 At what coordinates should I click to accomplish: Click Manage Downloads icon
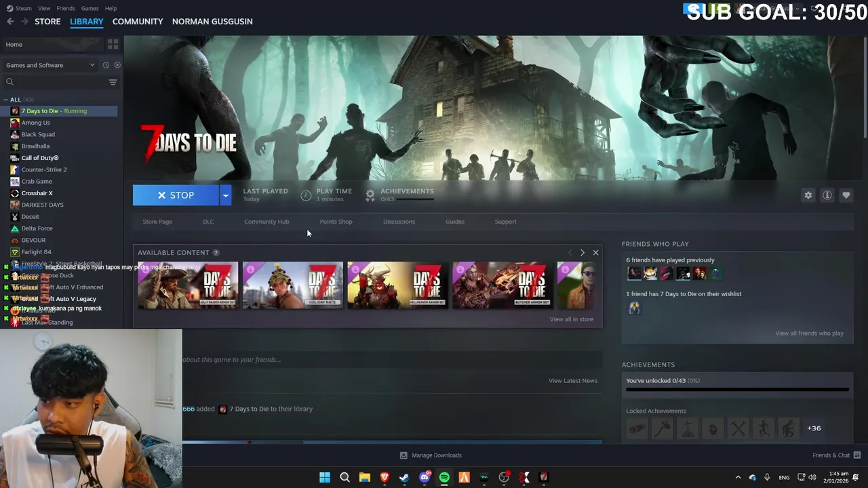[403, 455]
